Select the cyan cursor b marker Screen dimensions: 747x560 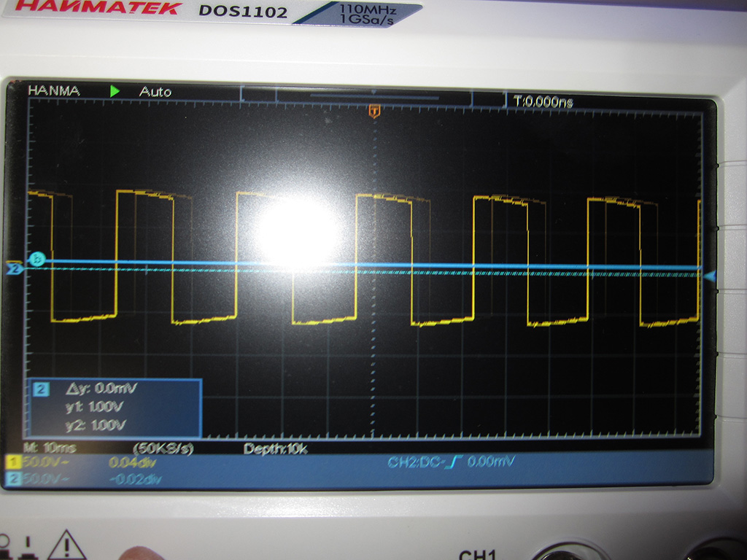(37, 259)
